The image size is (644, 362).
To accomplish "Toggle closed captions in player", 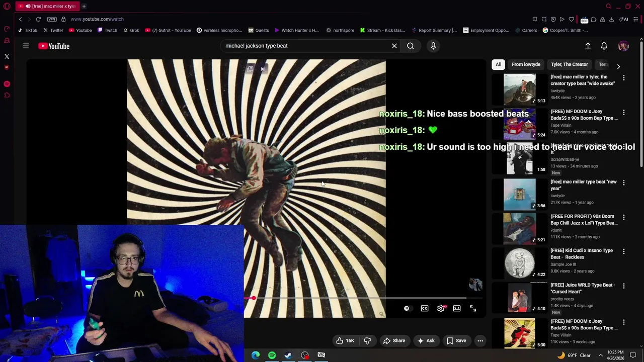I will 425,308.
